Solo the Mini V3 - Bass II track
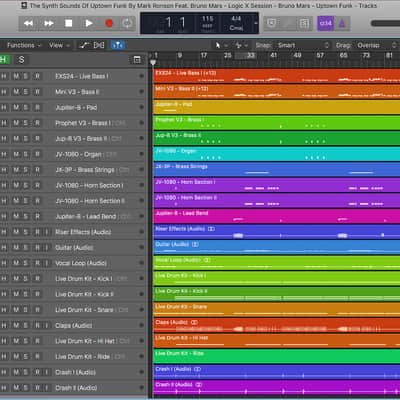Image resolution: width=400 pixels, height=400 pixels. (x=26, y=92)
